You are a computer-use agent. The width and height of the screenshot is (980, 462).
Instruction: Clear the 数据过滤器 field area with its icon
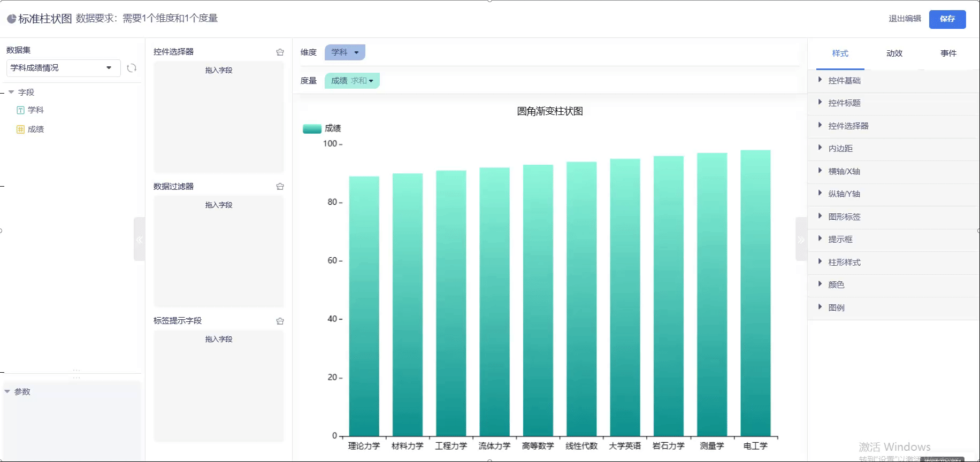tap(280, 187)
